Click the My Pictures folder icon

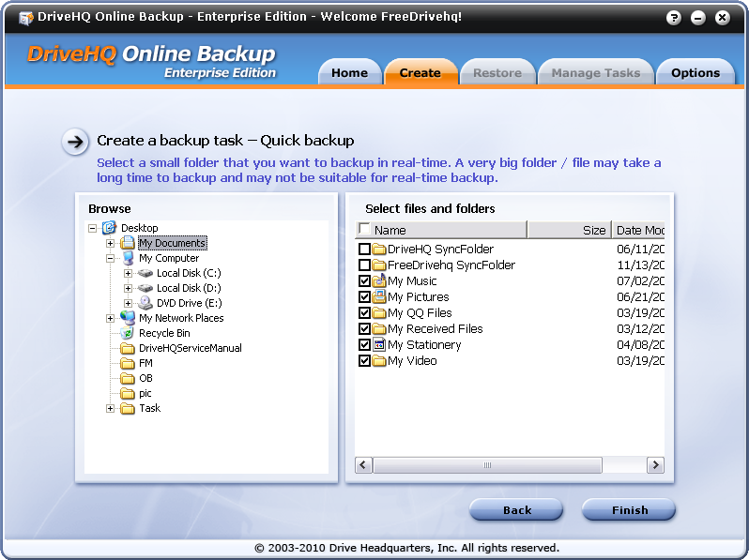click(x=379, y=297)
